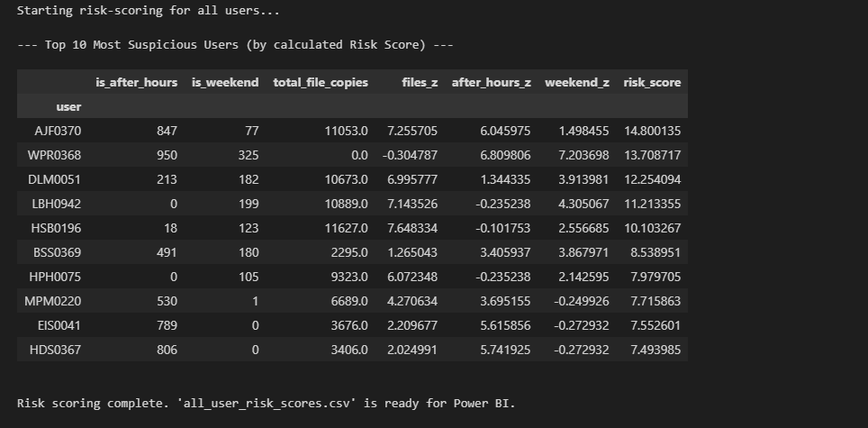The image size is (868, 428).
Task: Click the 'user' index label
Action: point(68,106)
